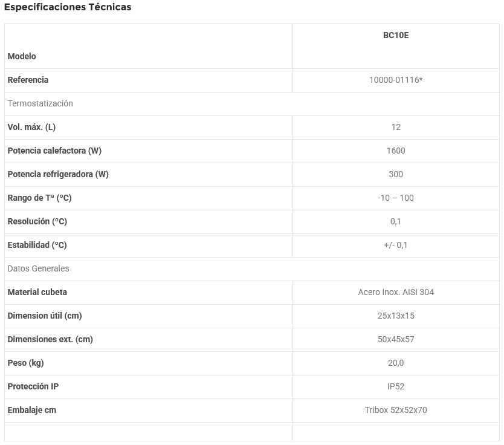
Task: Select the Potencia refrigeradora (W) label
Action: (58, 174)
